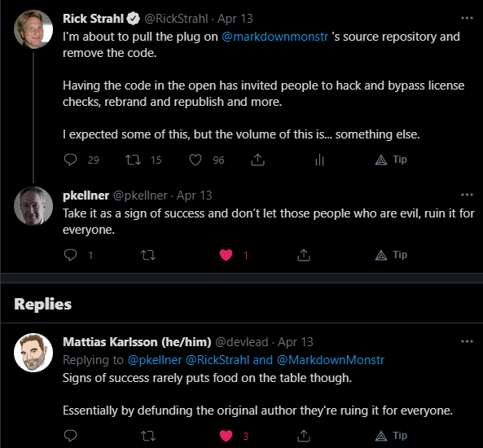View analytics for Rick Strahl's tweet
483x448 pixels.
click(320, 160)
